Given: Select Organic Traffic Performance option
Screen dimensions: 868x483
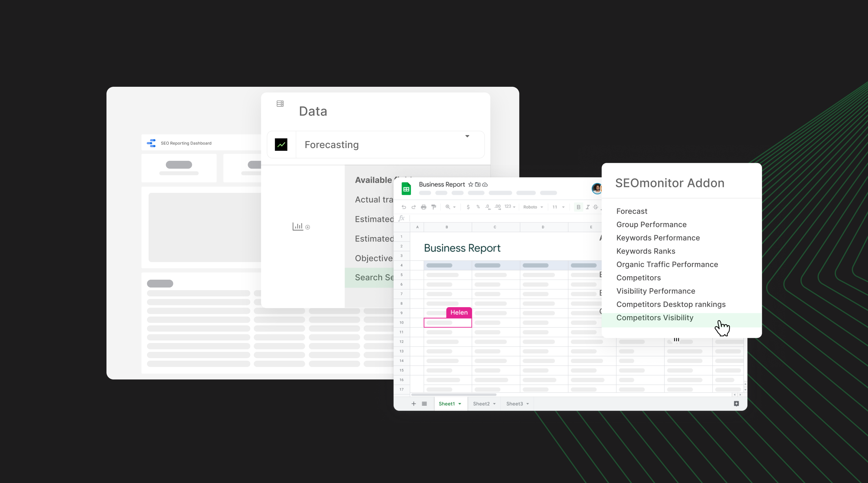Looking at the screenshot, I should pos(667,264).
